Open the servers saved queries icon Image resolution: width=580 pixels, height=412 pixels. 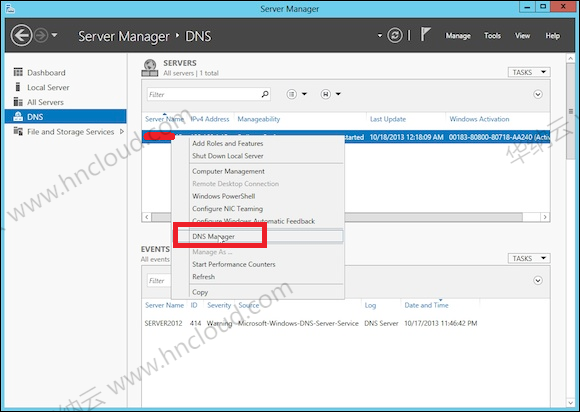pos(326,94)
